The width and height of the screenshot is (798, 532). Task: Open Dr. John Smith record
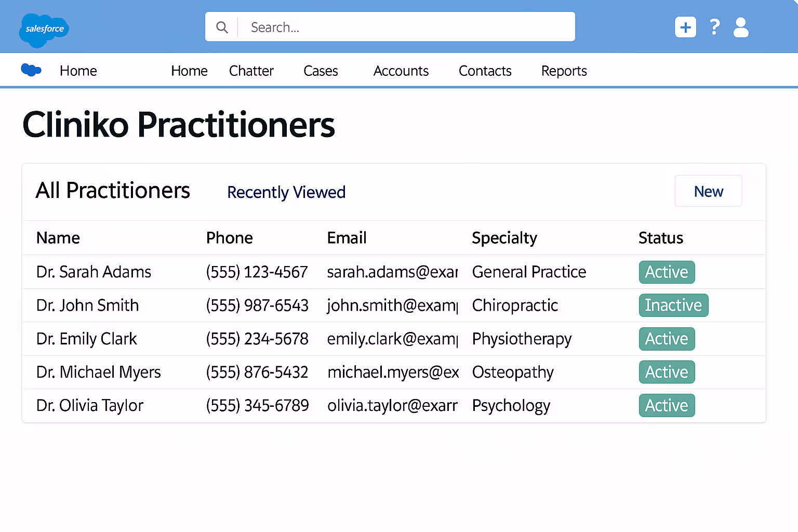87,305
